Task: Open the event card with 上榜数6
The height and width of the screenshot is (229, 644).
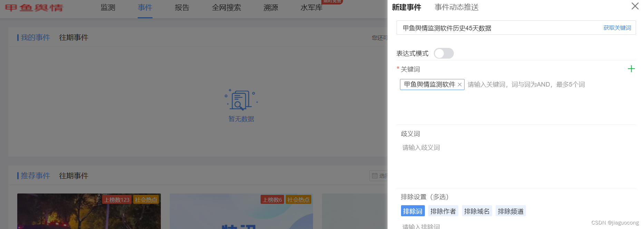Action: 241,211
